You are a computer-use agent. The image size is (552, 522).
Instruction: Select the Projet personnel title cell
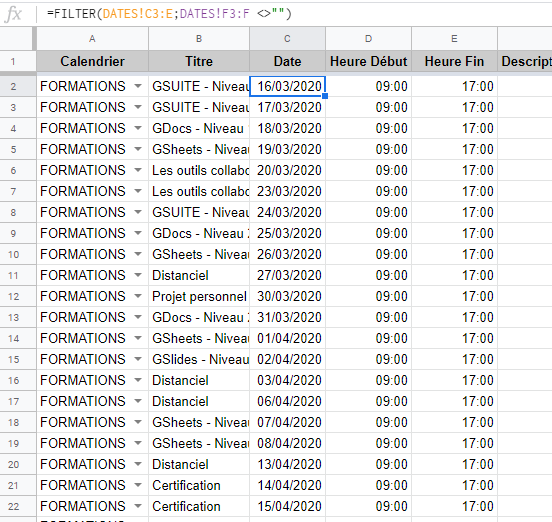[x=199, y=296]
